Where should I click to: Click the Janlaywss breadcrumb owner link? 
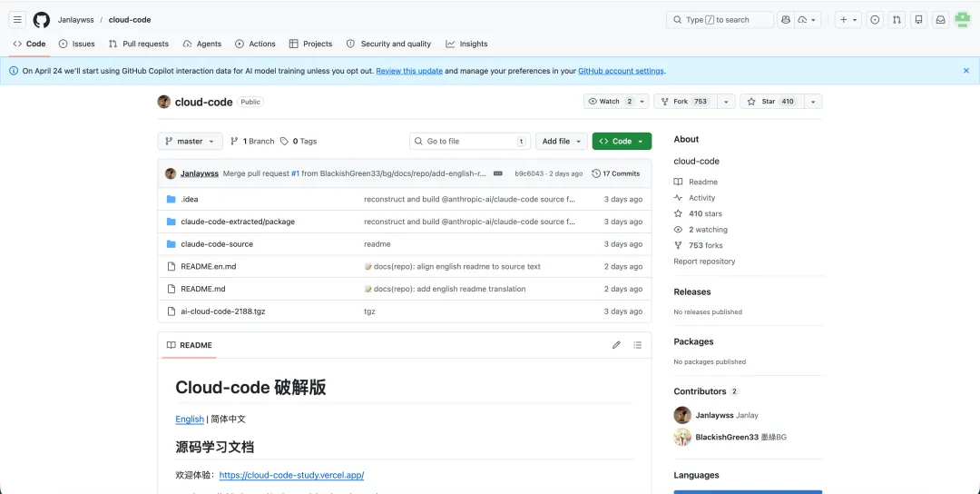pyautogui.click(x=75, y=20)
